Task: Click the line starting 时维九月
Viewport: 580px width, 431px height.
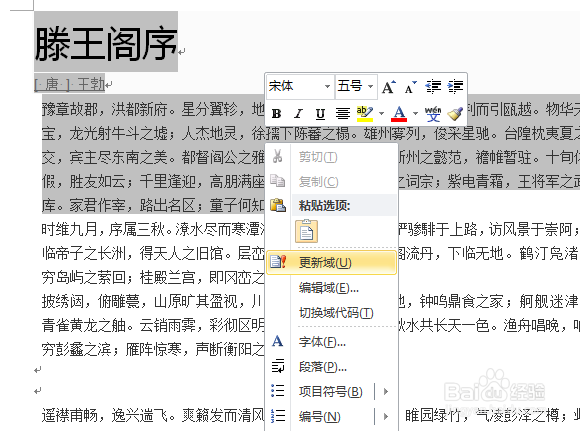Action: [x=153, y=230]
